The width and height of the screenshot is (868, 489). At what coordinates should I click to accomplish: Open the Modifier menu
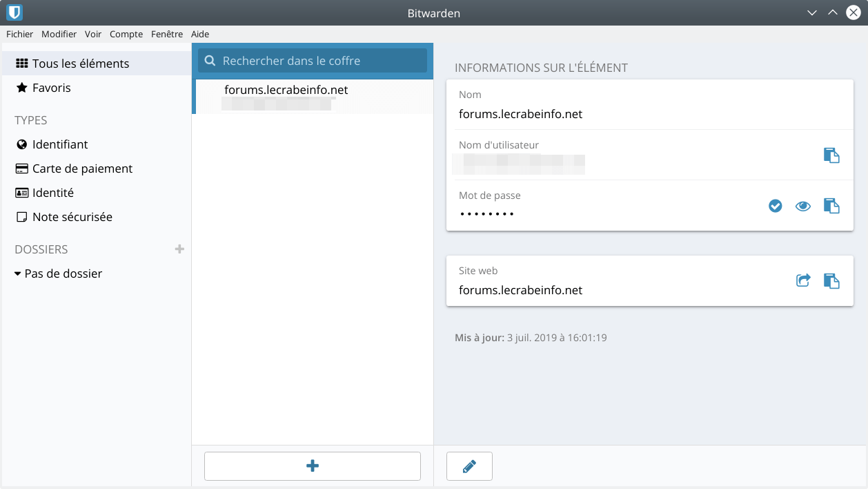(59, 34)
